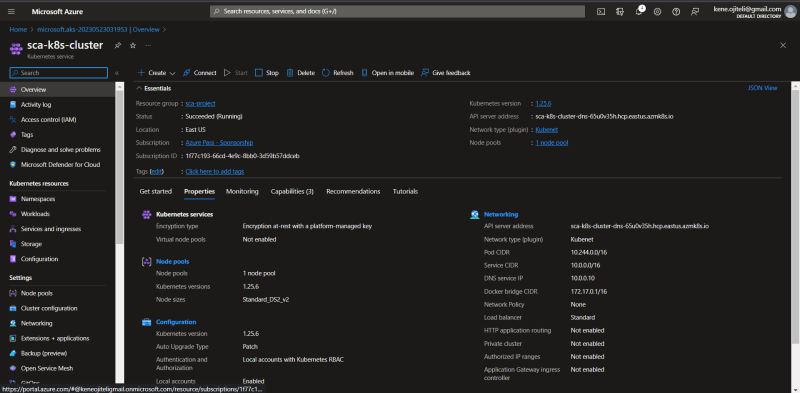Open Networking properties heading
The height and width of the screenshot is (393, 800).
tap(501, 214)
